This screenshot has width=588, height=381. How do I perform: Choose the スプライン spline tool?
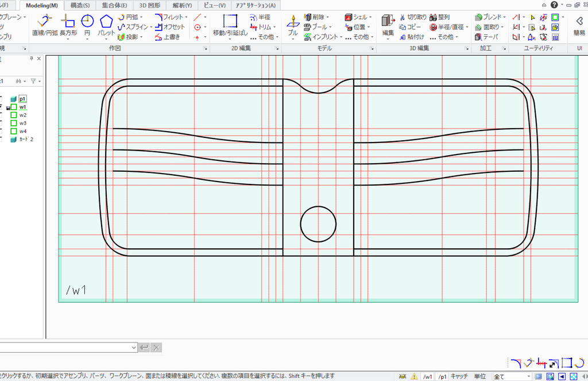pos(133,27)
